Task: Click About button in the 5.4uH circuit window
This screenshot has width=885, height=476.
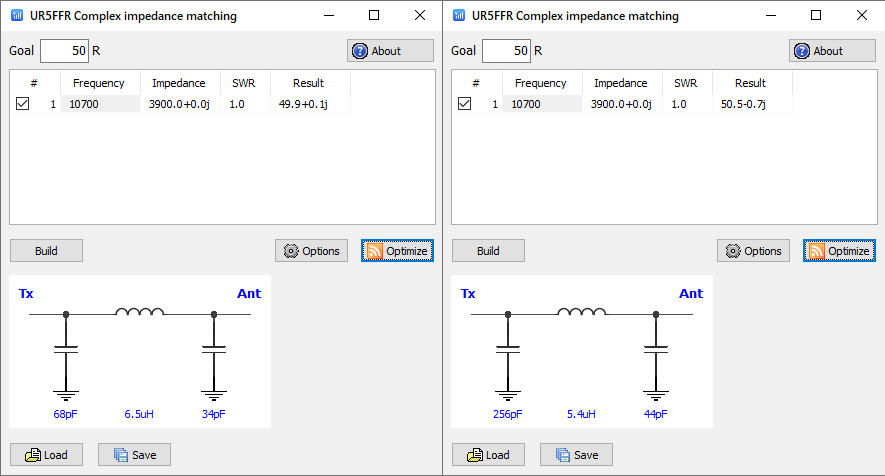Action: (x=832, y=51)
